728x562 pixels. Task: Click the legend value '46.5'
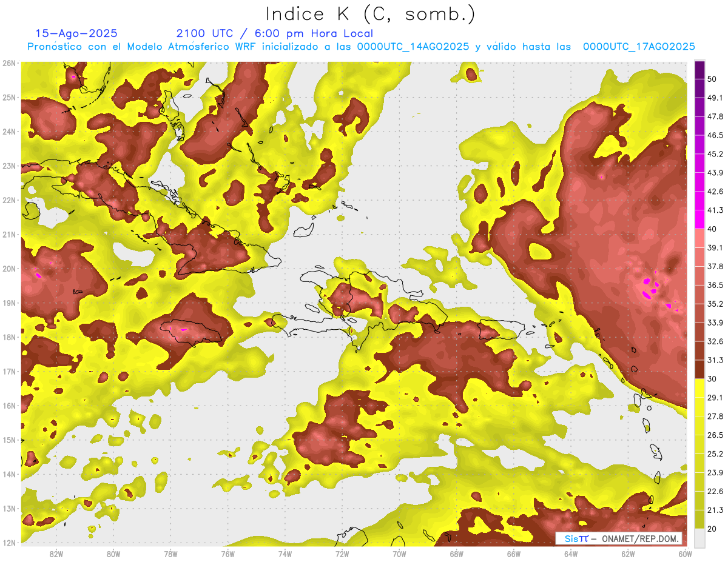click(x=715, y=135)
